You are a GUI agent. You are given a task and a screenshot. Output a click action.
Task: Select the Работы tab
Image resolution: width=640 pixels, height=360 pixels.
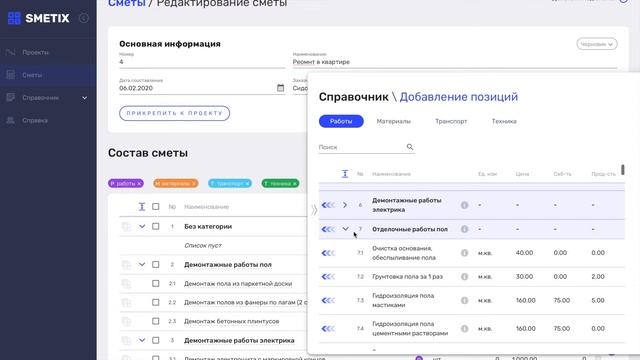click(341, 121)
